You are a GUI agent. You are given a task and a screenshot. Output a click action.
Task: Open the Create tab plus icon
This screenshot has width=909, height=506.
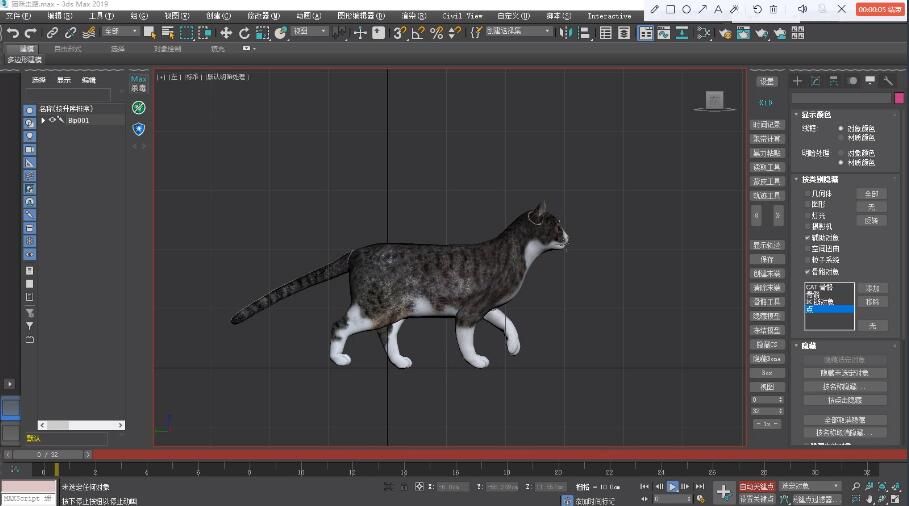798,81
